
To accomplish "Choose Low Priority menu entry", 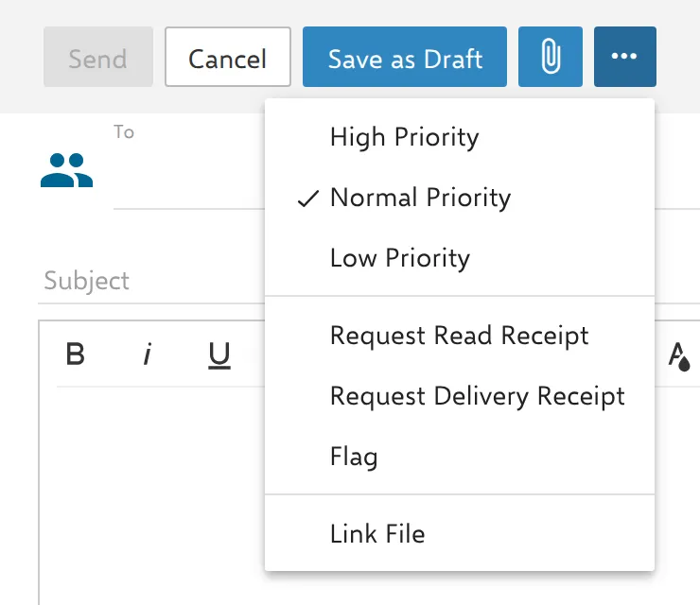I will tap(460, 258).
